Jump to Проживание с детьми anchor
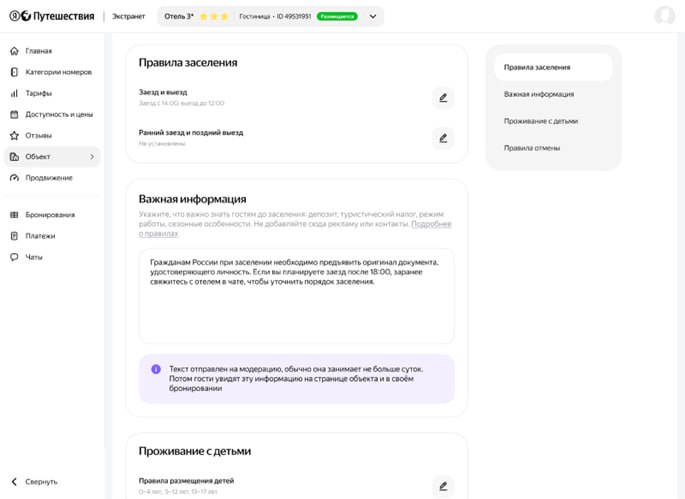 [540, 121]
